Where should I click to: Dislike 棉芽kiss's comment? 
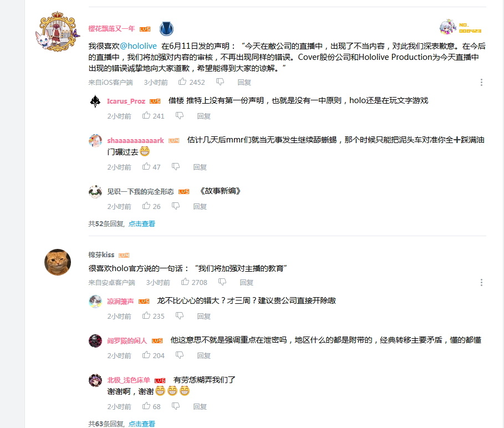[222, 282]
